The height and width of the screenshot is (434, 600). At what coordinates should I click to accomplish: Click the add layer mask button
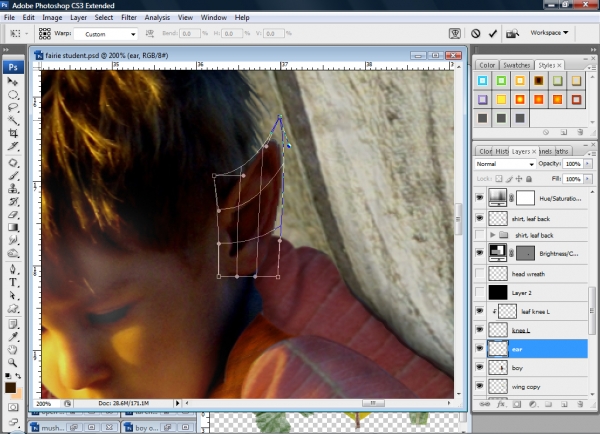click(517, 404)
